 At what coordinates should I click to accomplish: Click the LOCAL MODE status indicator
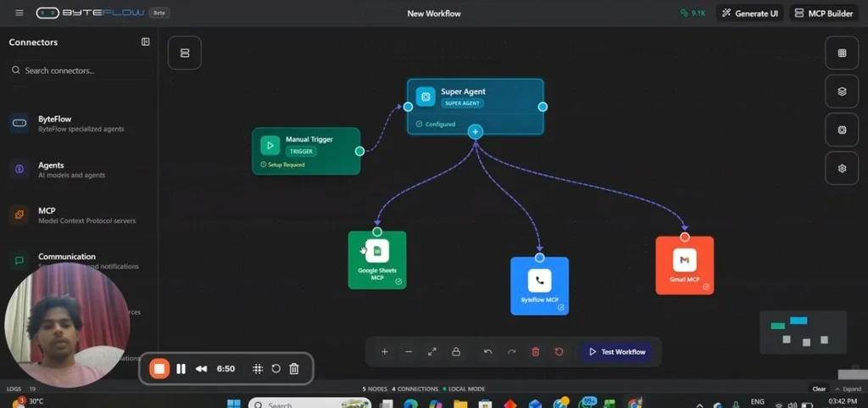pos(464,389)
